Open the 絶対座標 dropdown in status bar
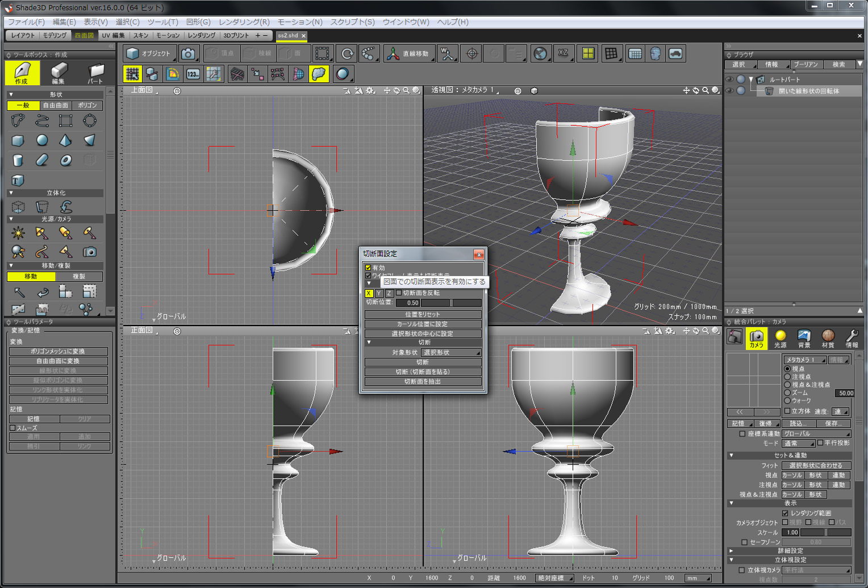 pyautogui.click(x=554, y=578)
